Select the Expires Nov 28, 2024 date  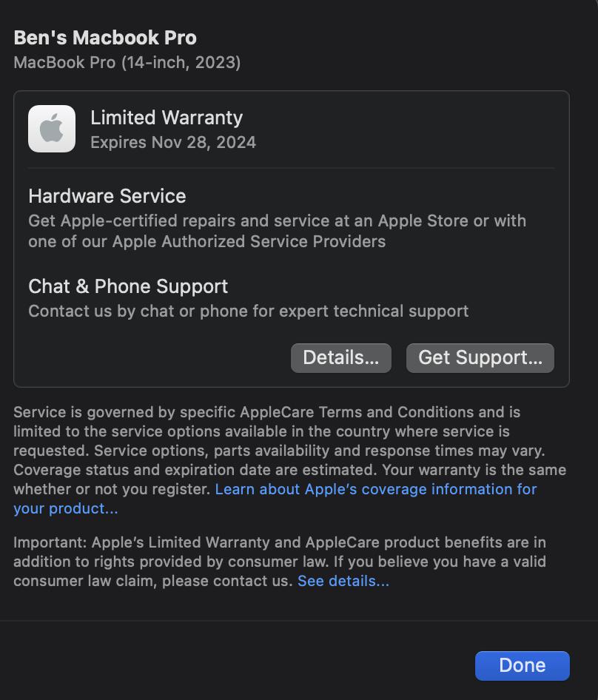click(173, 142)
